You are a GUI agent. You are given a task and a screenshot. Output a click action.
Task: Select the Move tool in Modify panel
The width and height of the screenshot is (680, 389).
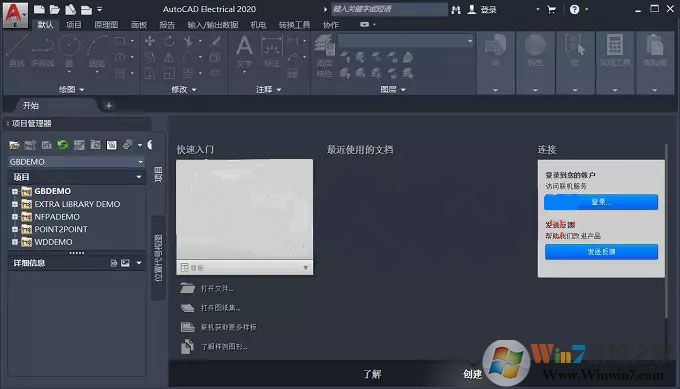click(150, 41)
